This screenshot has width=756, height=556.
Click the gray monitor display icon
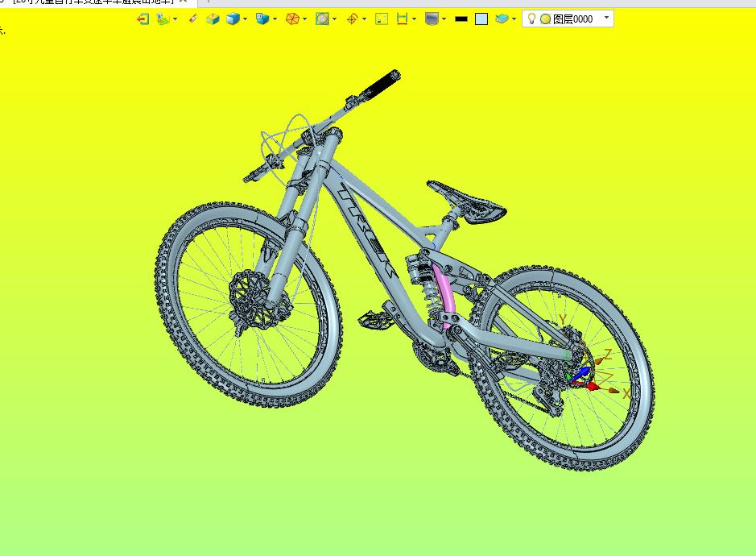432,19
